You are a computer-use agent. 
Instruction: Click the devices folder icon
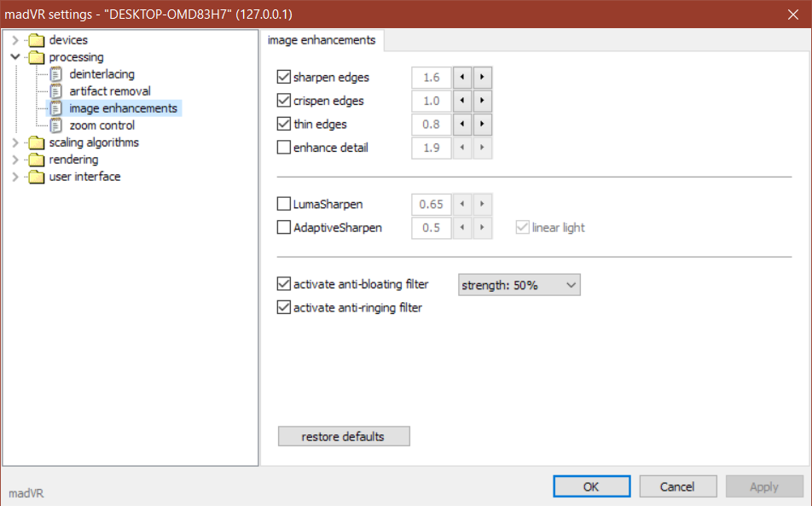pos(36,40)
